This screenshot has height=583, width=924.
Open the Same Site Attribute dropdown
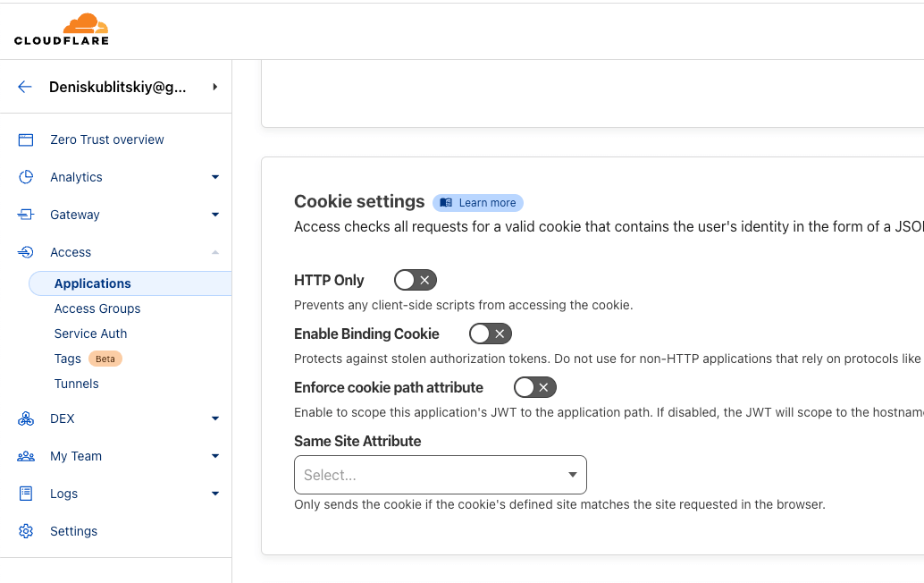440,475
